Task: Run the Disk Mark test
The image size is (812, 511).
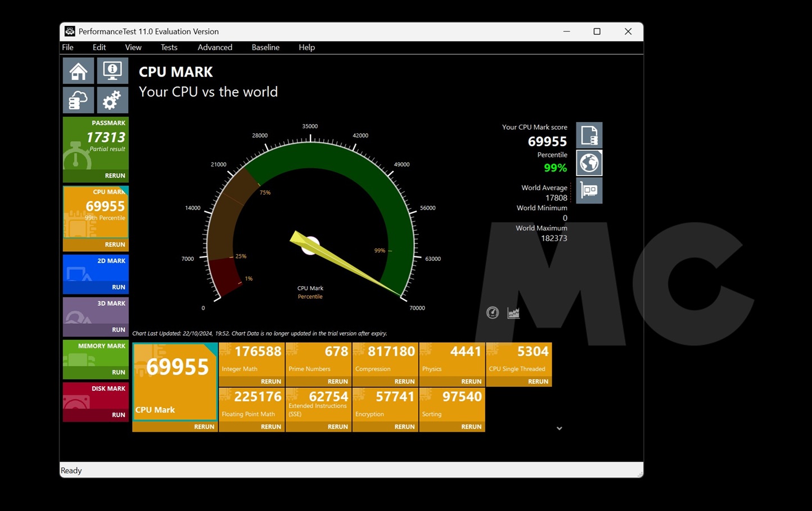Action: click(x=118, y=415)
